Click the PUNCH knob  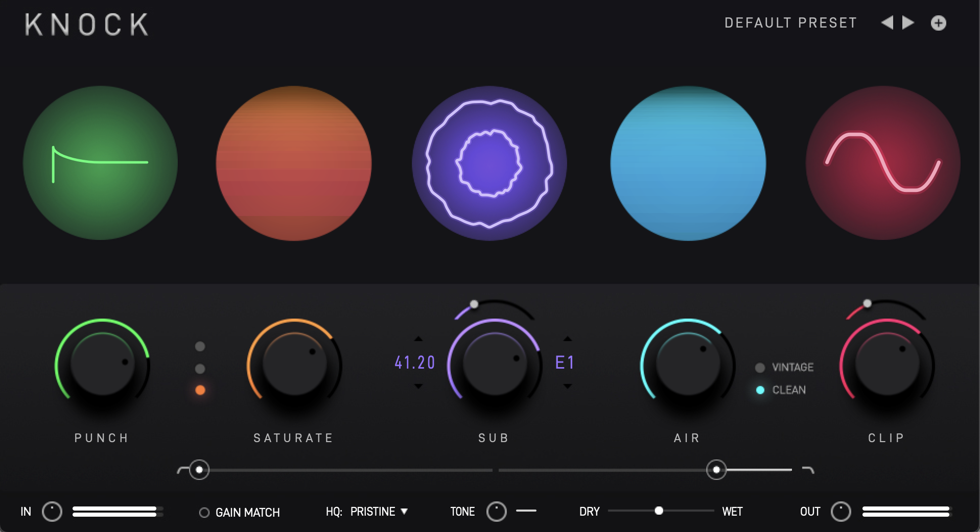click(103, 364)
